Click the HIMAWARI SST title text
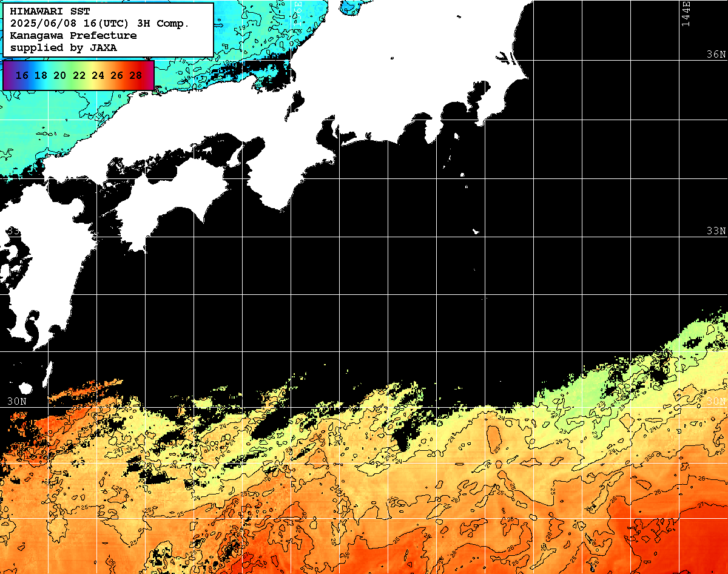This screenshot has height=574, width=728. [x=50, y=12]
